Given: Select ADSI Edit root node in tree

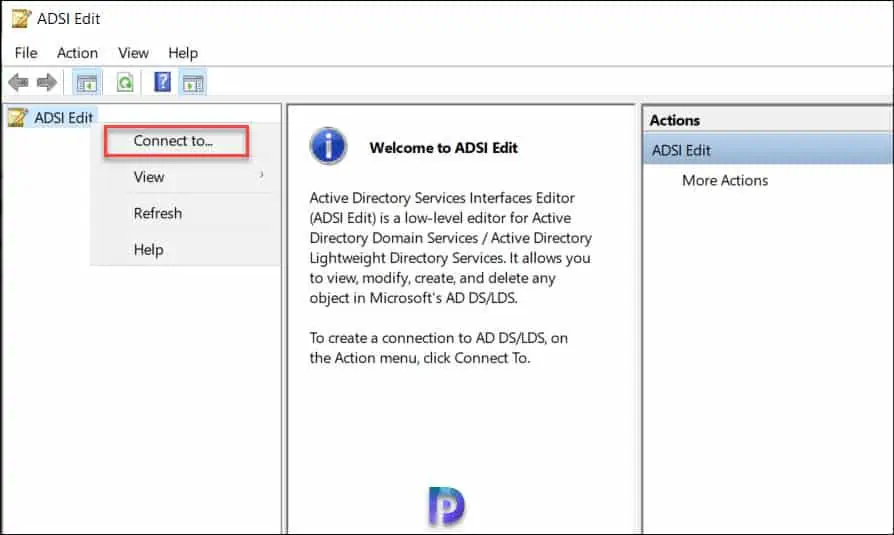Looking at the screenshot, I should click(63, 117).
